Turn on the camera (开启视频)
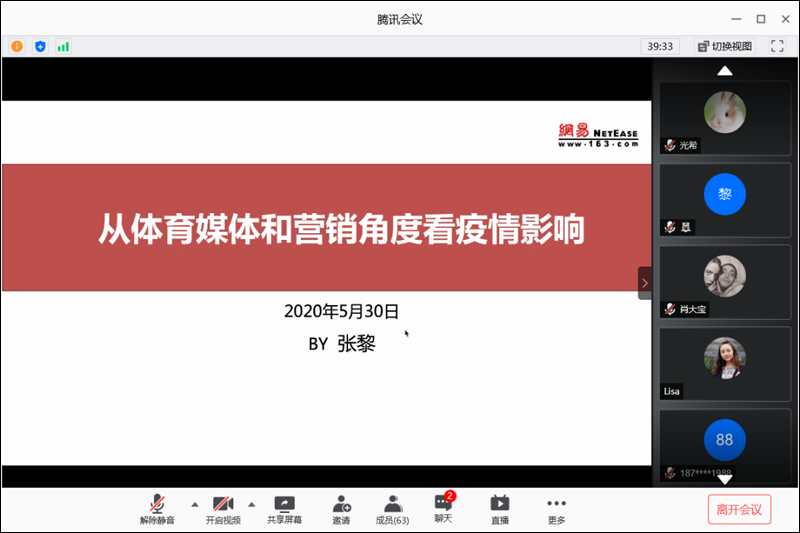Screen dimensions: 800x533 223,509
